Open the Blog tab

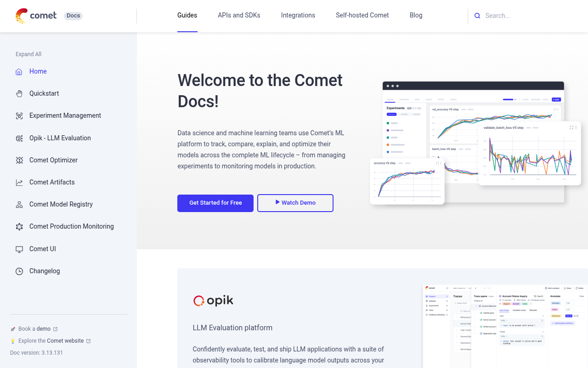pos(416,15)
